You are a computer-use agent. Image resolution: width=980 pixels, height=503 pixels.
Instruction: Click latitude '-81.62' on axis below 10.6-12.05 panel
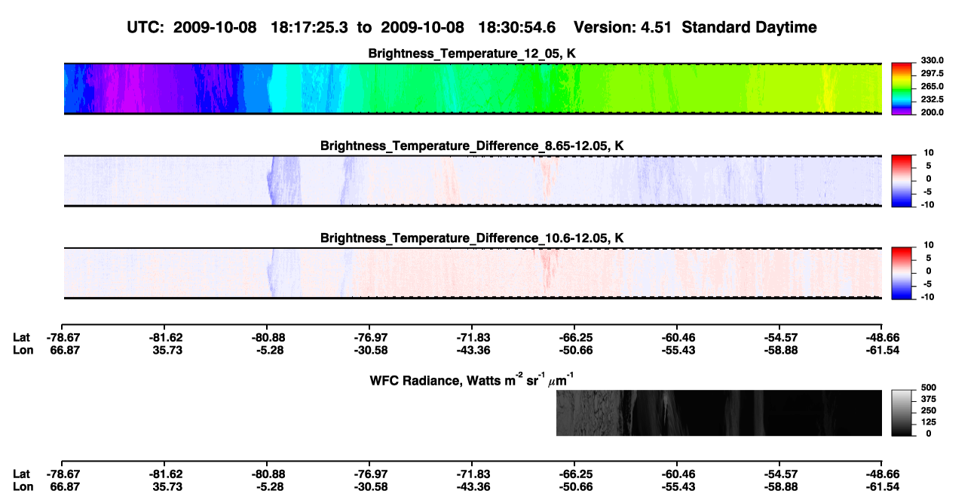[x=166, y=337]
